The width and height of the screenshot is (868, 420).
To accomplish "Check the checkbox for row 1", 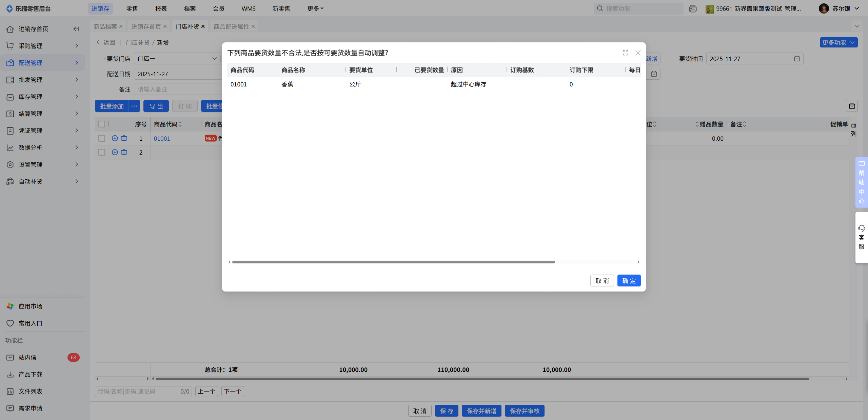I will (101, 138).
